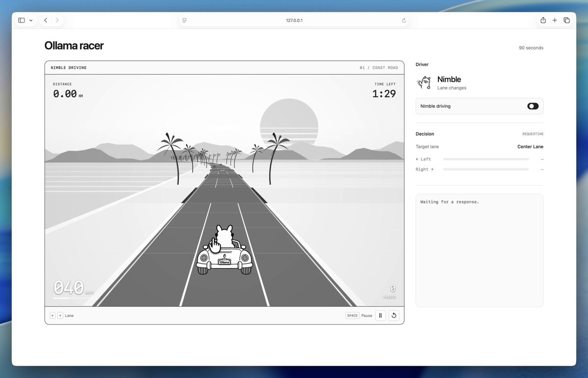Go back using the browser back arrow
This screenshot has height=378, width=588.
point(46,20)
